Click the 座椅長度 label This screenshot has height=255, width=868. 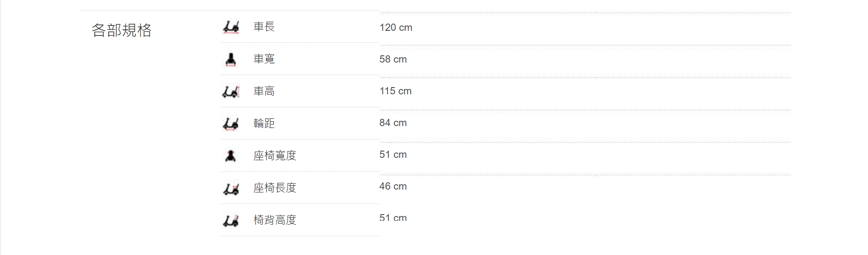[x=275, y=188]
